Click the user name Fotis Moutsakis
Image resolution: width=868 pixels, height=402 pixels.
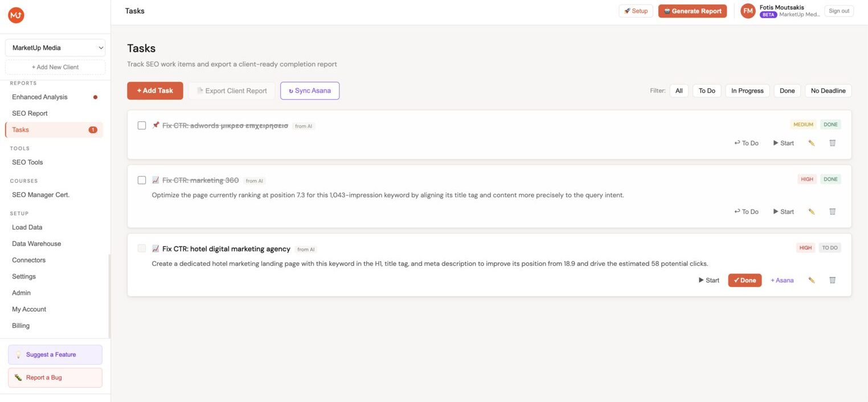tap(782, 7)
